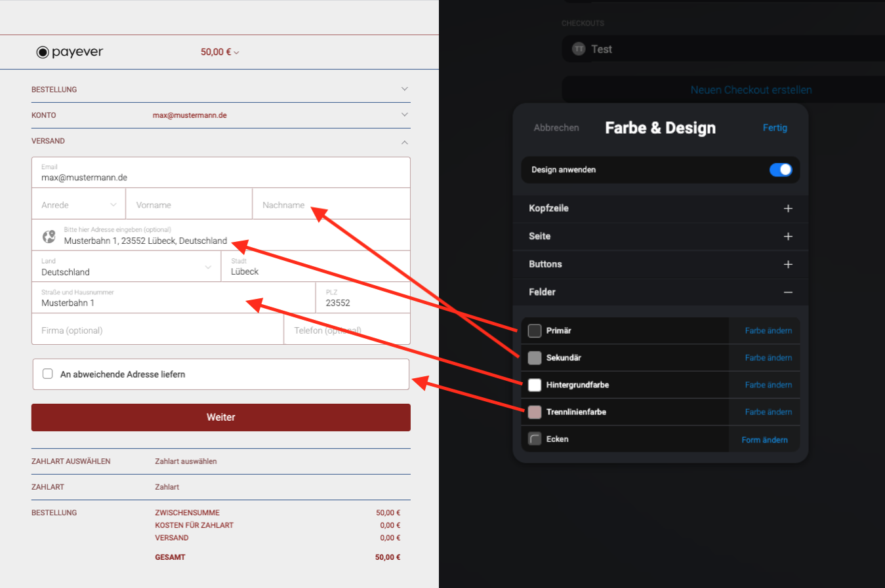
Task: Click Farbe ändern for Sekundär
Action: (x=768, y=358)
